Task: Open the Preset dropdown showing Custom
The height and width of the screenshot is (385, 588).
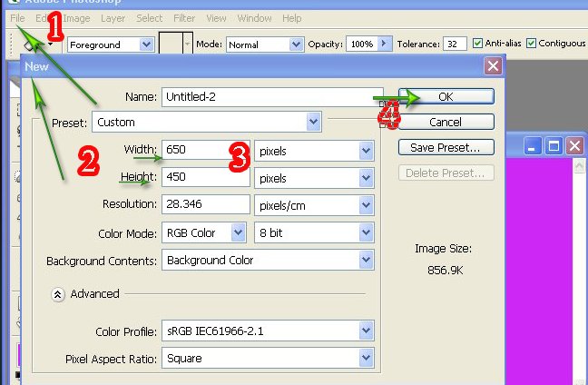Action: click(x=207, y=122)
